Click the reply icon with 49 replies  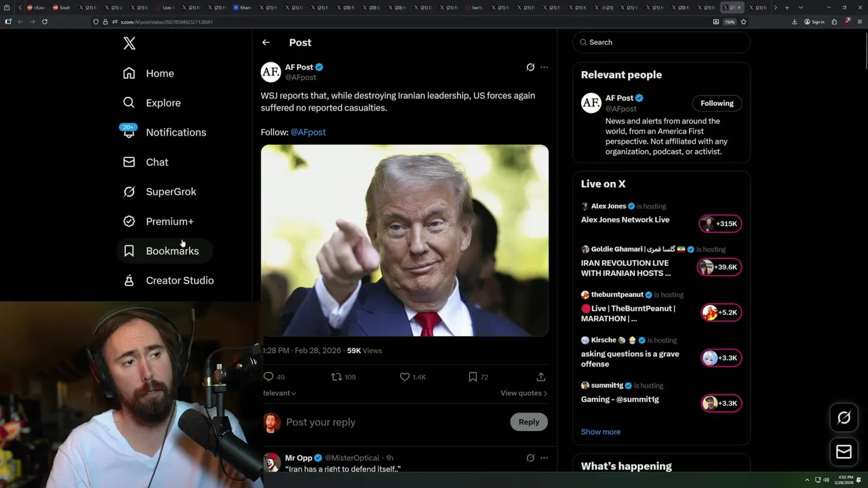tap(269, 377)
